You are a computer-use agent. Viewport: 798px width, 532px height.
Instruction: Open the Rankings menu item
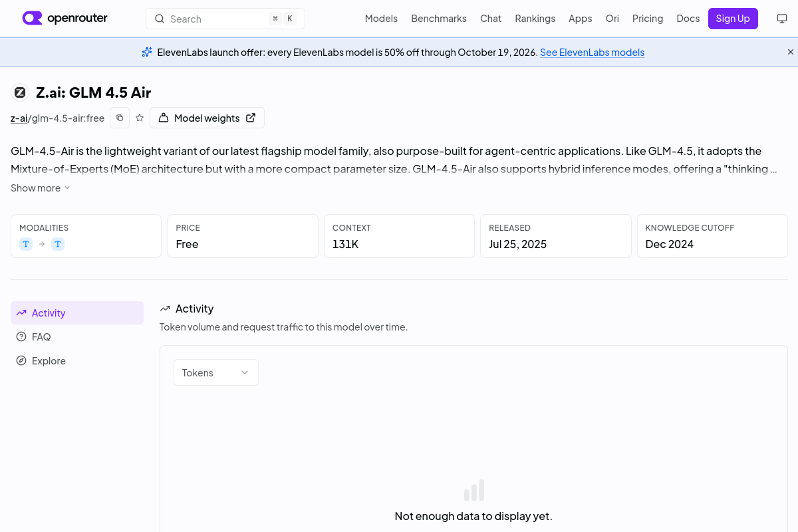click(535, 19)
